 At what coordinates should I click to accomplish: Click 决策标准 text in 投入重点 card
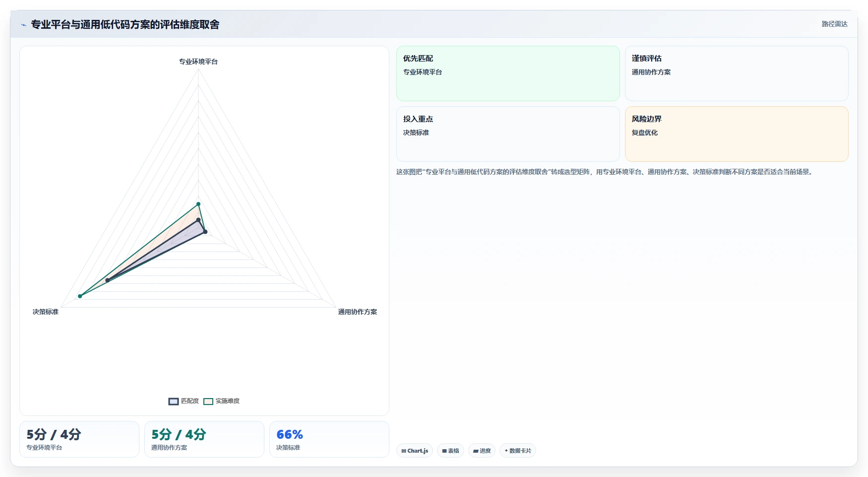416,133
